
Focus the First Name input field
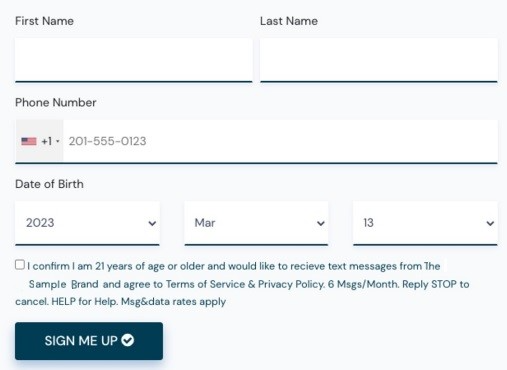point(134,59)
